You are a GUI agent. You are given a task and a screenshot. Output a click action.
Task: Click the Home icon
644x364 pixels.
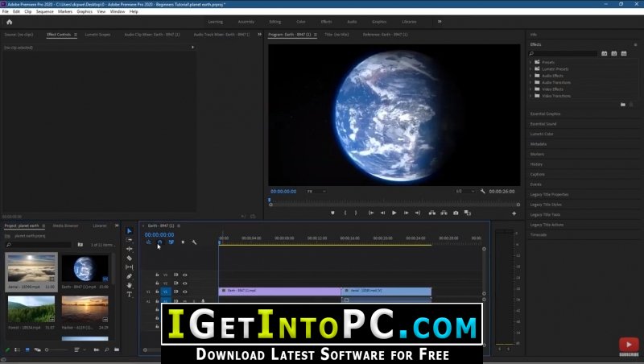[10, 22]
